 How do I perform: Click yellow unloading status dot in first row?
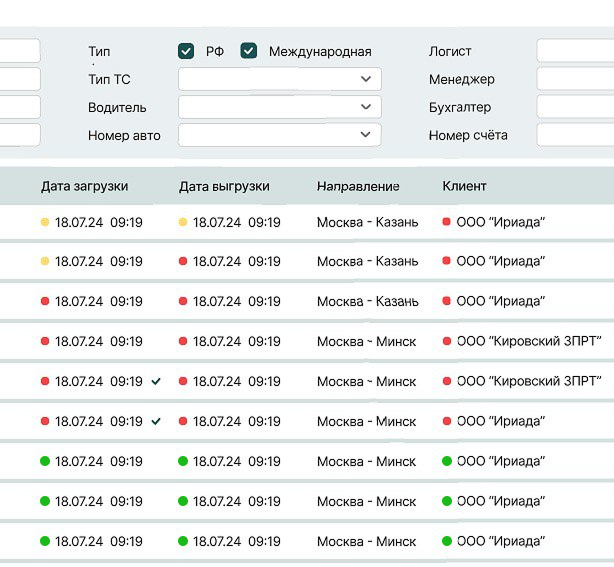(x=183, y=222)
